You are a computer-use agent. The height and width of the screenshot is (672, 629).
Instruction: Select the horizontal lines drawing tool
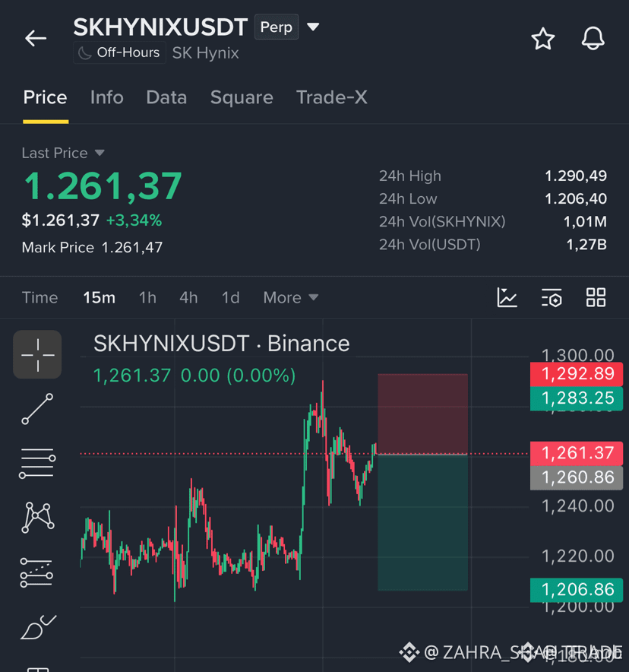click(37, 463)
